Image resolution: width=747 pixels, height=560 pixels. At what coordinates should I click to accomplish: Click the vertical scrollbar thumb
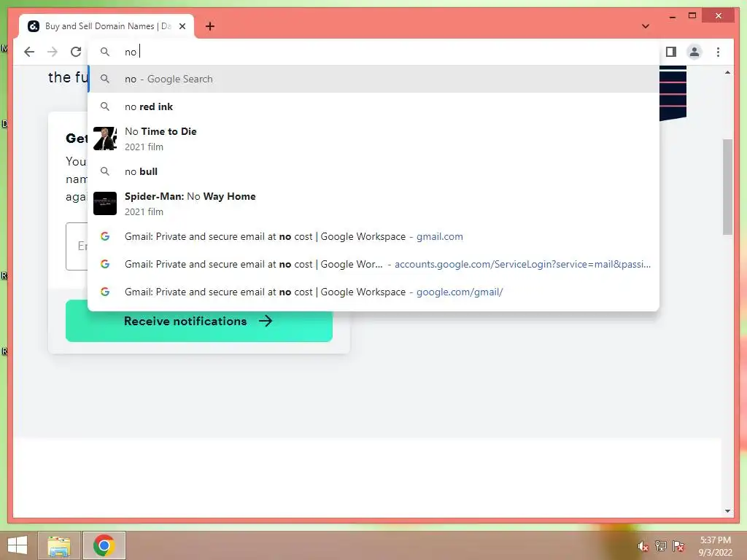727,187
